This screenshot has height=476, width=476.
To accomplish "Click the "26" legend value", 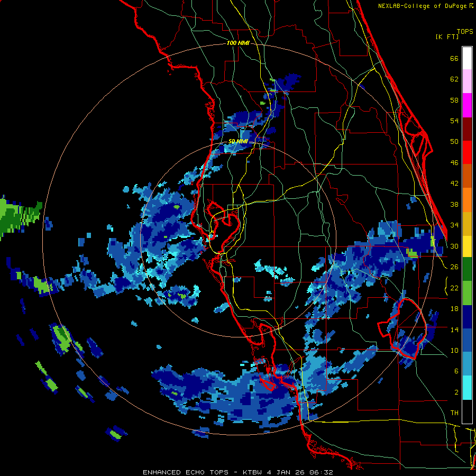I will 454,267.
